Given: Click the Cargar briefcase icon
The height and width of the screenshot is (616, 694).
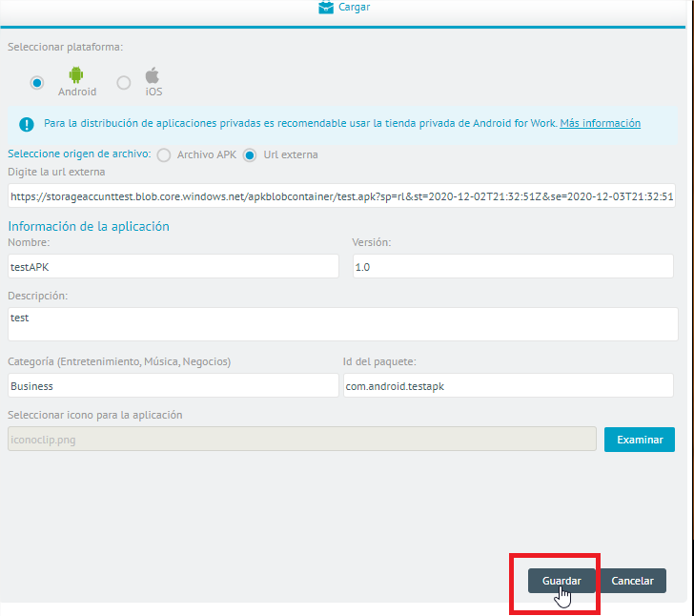Looking at the screenshot, I should (x=326, y=7).
